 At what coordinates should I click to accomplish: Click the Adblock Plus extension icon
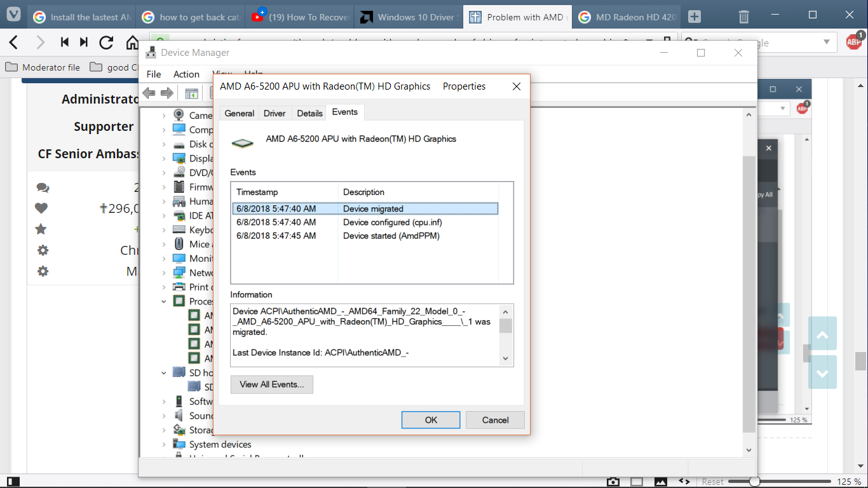pos(854,42)
